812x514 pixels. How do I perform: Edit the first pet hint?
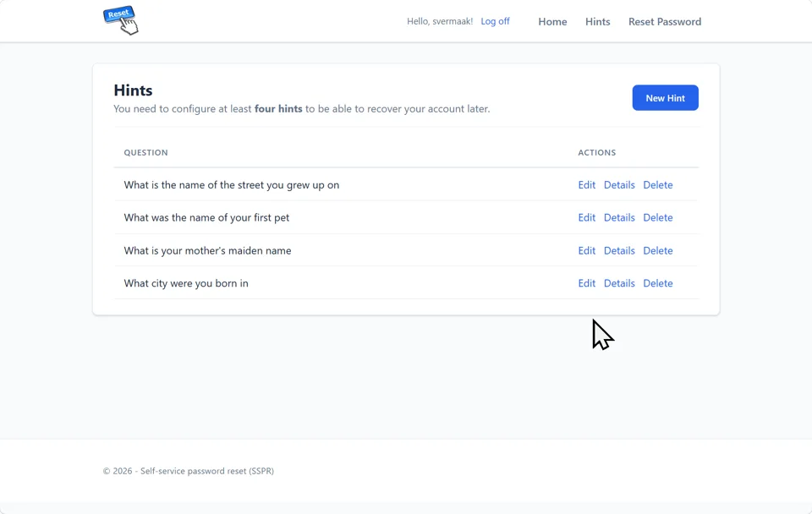pyautogui.click(x=587, y=217)
